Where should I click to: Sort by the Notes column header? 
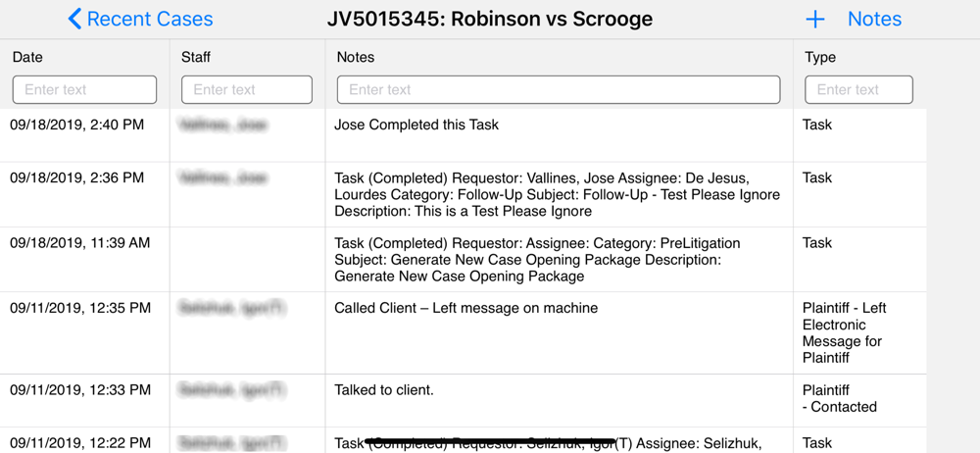[x=356, y=57]
